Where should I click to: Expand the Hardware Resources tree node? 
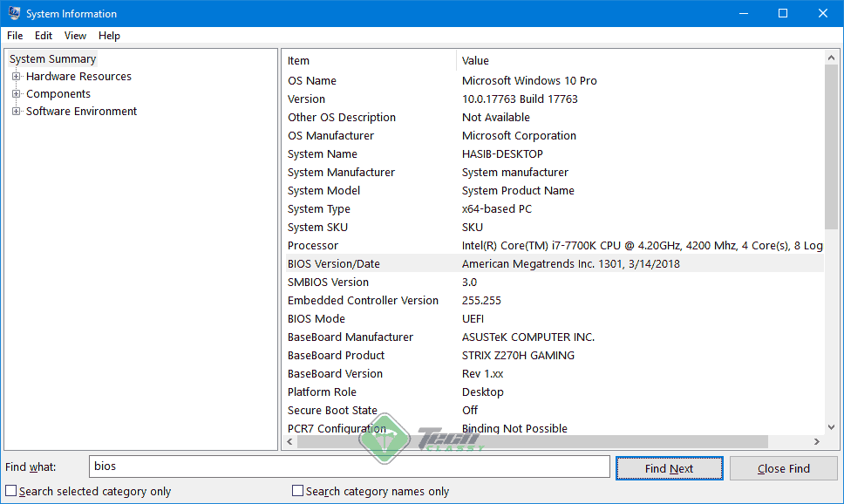tap(17, 77)
